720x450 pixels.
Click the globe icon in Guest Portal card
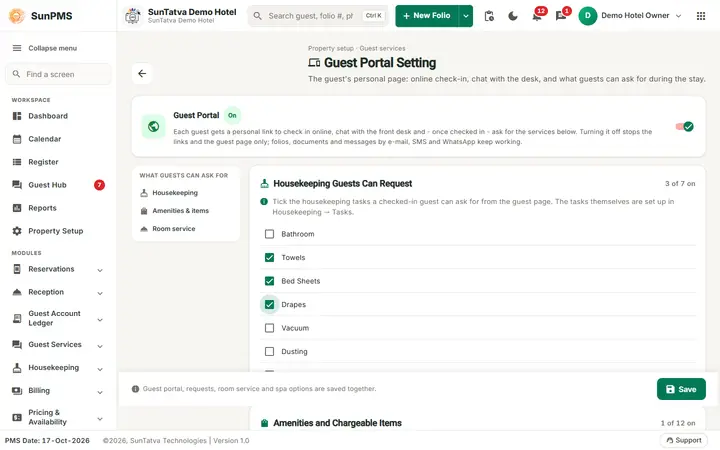pyautogui.click(x=153, y=126)
